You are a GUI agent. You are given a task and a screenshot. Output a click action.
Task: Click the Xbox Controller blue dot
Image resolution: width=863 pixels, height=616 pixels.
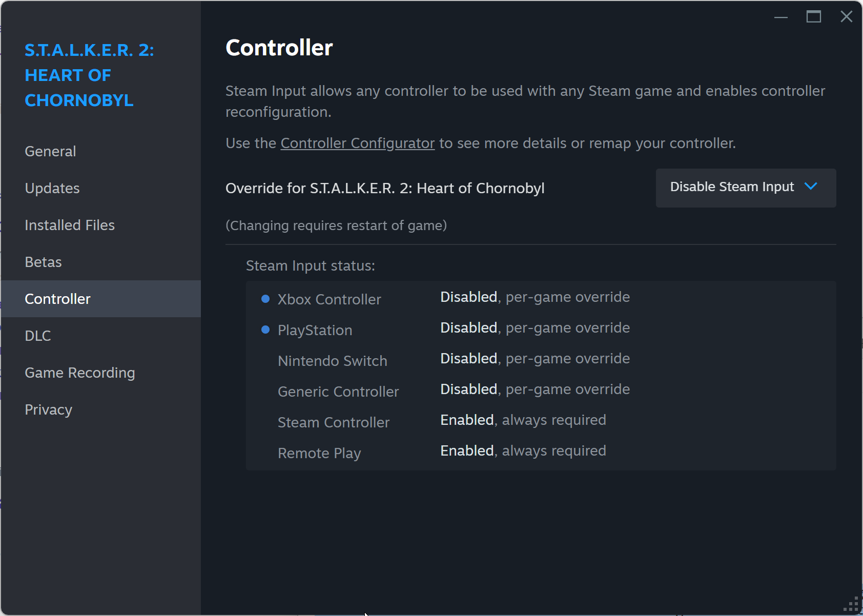[265, 299]
